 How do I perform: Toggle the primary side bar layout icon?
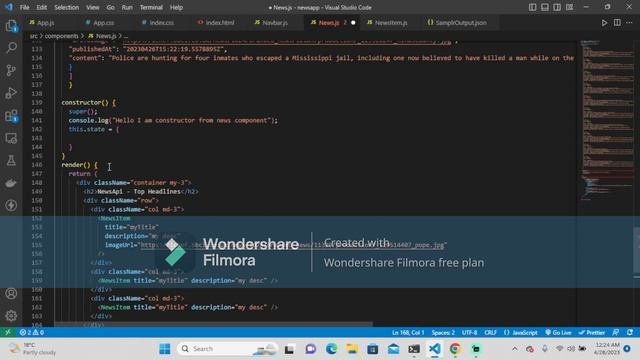[x=533, y=7]
